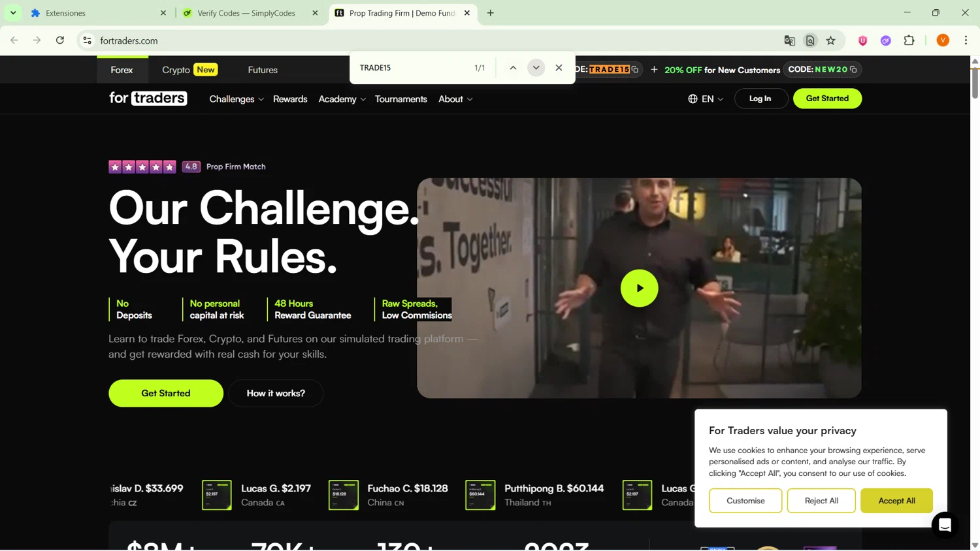Select the Crypto New tab
Screen dimensions: 980x551
tap(189, 70)
